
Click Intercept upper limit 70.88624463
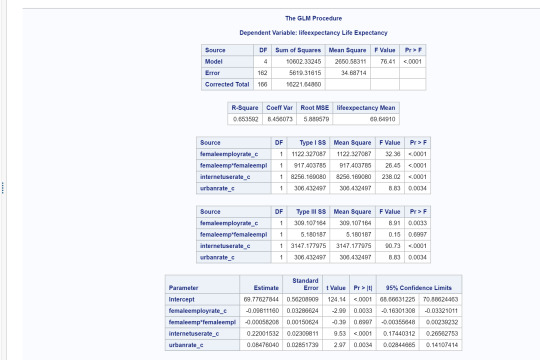(x=440, y=299)
